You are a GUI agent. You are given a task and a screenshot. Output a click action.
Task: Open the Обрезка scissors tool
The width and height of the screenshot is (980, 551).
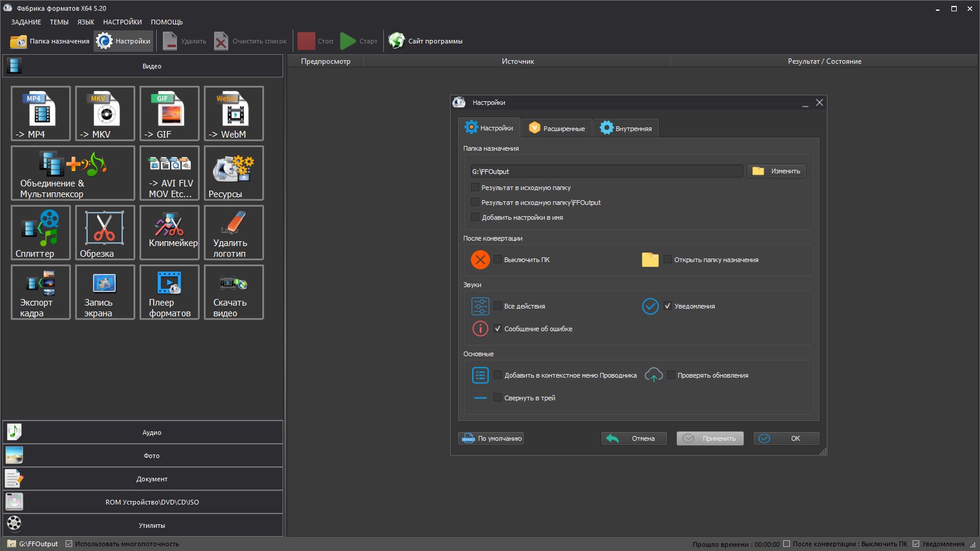(x=105, y=232)
